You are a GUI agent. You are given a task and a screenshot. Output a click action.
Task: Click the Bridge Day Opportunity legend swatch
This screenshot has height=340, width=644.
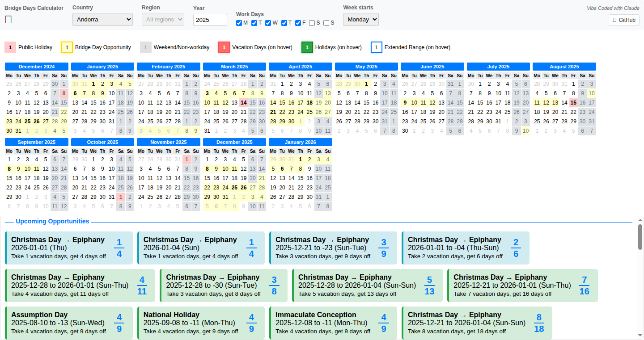point(67,47)
